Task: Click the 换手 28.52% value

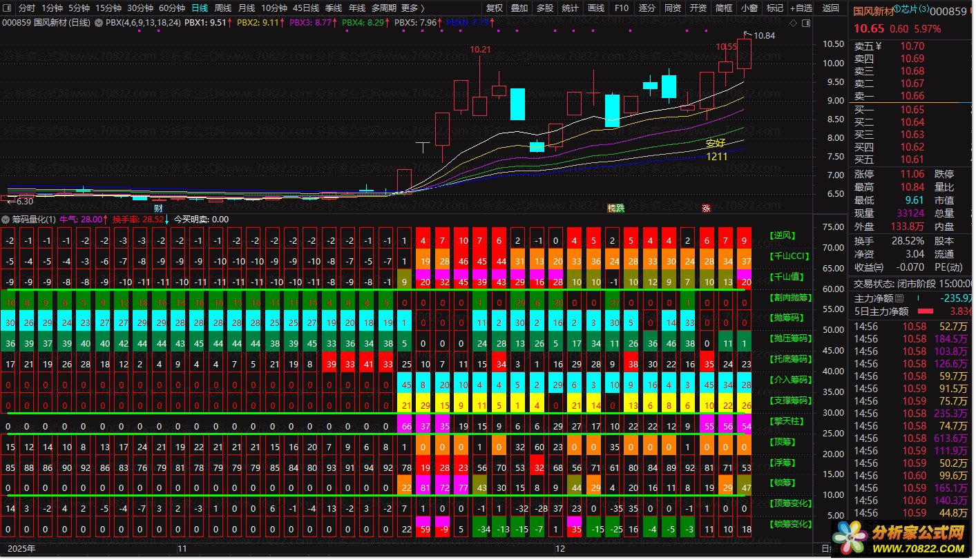Action: pos(908,240)
